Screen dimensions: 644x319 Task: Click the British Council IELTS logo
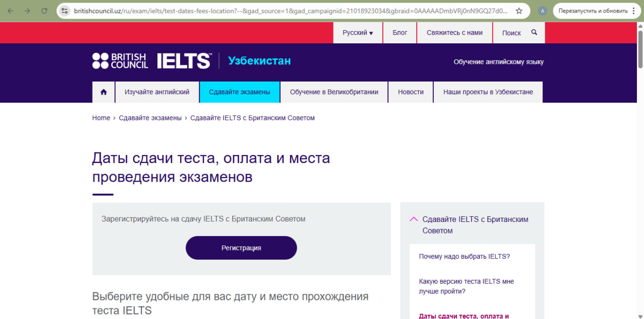point(151,61)
